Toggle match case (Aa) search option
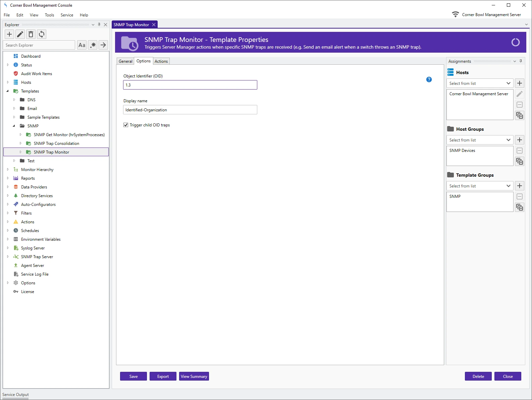Viewport: 532px width, 400px height. 82,45
